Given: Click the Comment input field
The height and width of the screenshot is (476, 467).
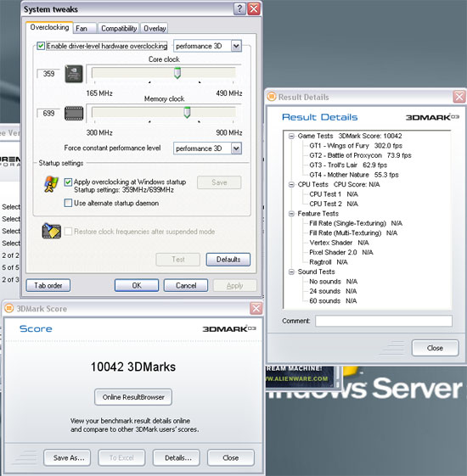Looking at the screenshot, I should [384, 321].
